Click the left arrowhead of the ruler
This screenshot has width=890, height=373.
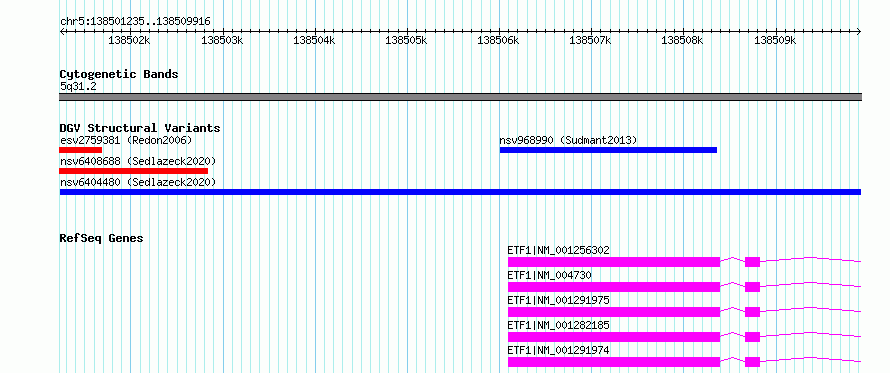pos(62,32)
